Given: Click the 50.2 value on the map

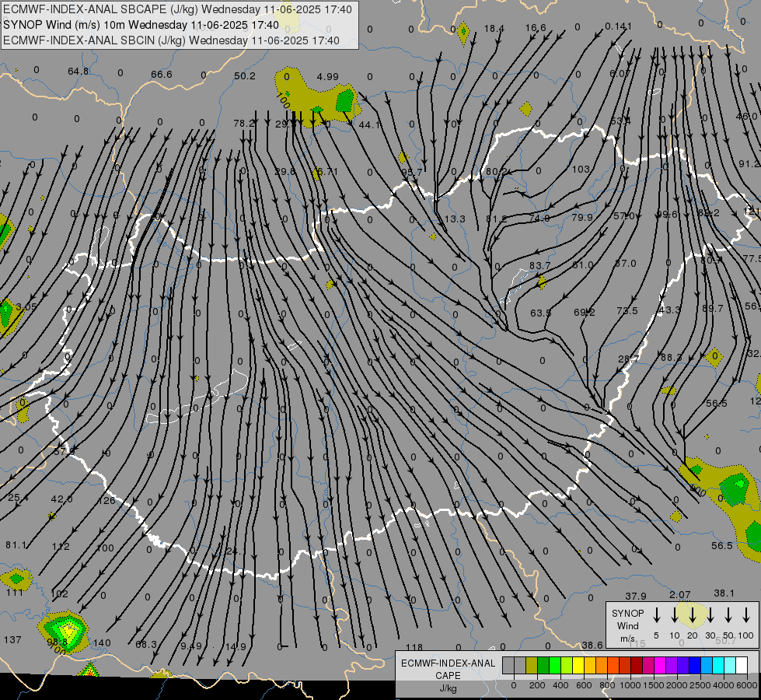Looking at the screenshot, I should tap(245, 75).
